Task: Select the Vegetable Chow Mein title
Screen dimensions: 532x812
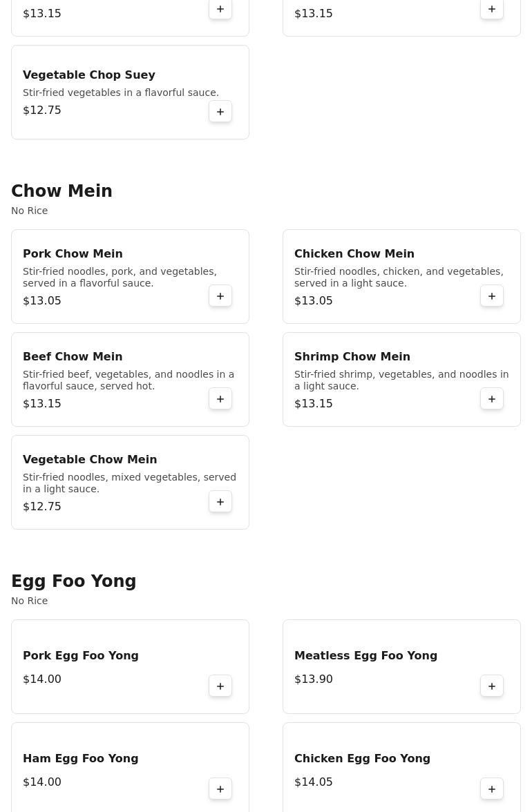Action: 90,459
